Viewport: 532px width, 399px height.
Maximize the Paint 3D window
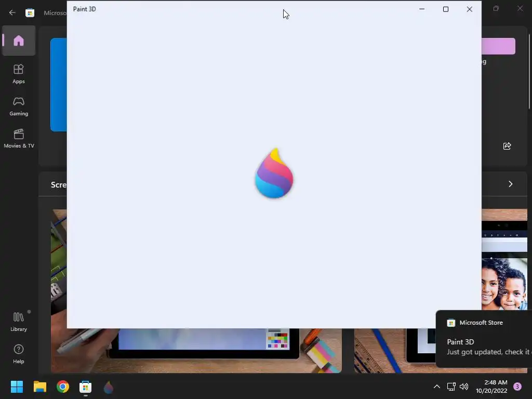pyautogui.click(x=445, y=9)
